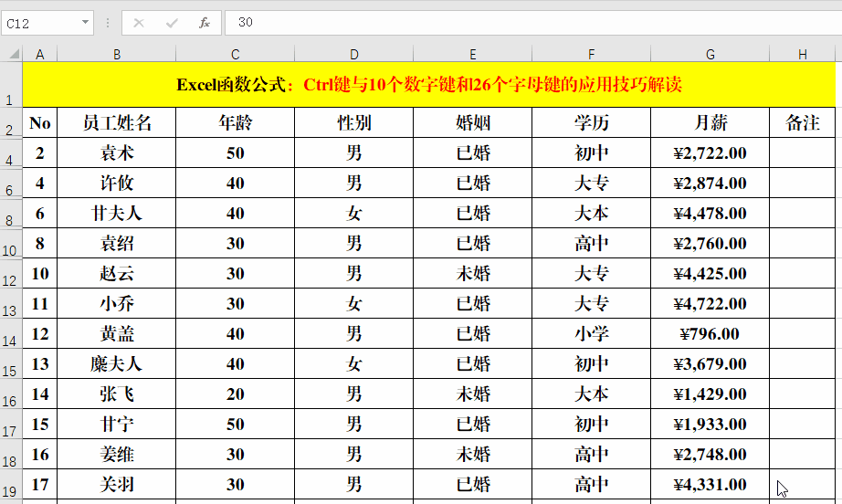Select 小学 education cell in 黄盖's row
The height and width of the screenshot is (504, 842).
591,333
